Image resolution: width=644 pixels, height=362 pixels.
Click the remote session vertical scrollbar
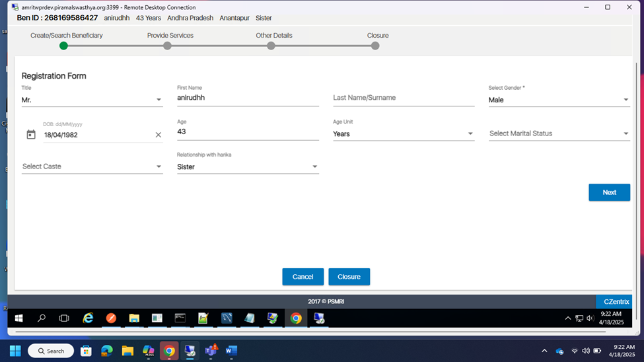coord(636,191)
